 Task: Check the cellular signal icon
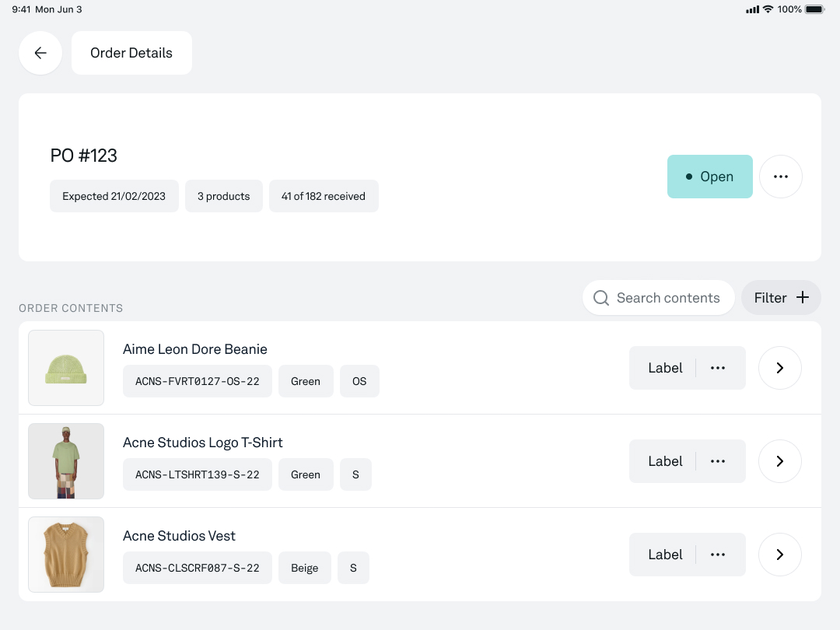coord(753,9)
